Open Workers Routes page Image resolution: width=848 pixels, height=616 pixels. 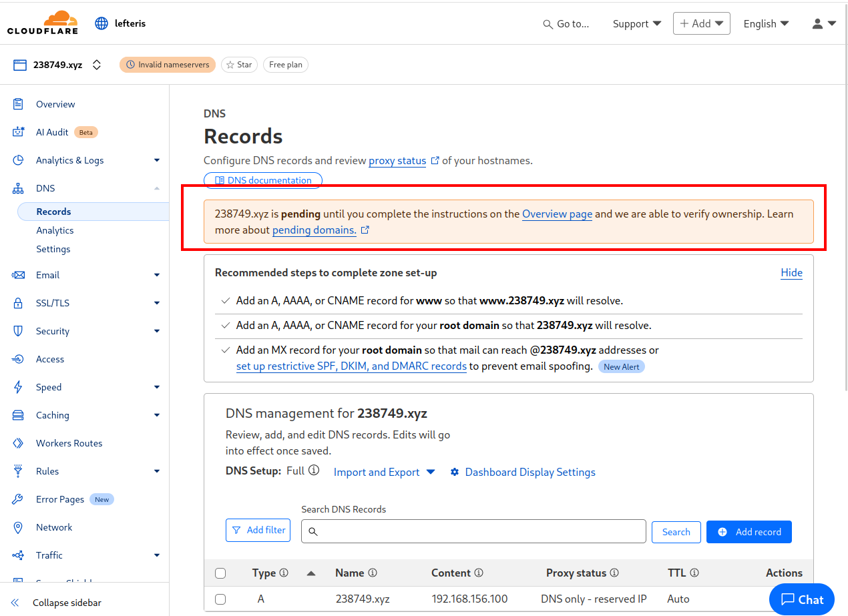click(x=69, y=443)
